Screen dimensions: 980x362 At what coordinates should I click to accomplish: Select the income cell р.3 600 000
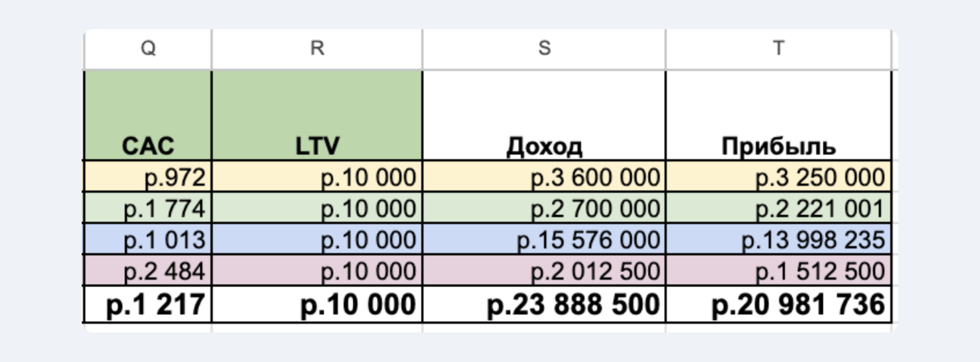[544, 176]
